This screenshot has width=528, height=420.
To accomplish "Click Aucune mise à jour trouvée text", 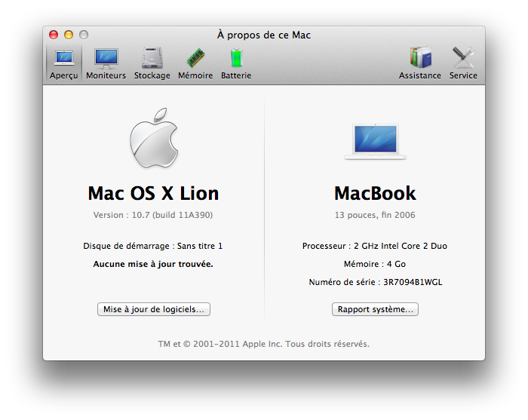I will click(153, 264).
